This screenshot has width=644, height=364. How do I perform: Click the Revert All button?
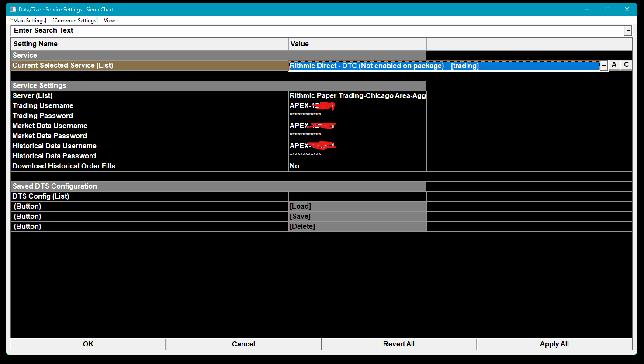pyautogui.click(x=399, y=344)
